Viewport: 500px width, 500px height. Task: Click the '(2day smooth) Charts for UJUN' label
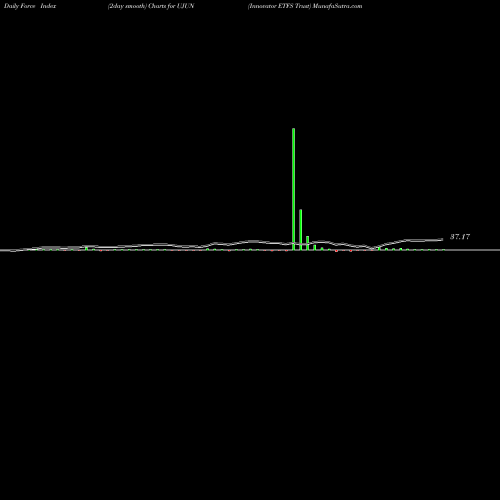pyautogui.click(x=151, y=6)
